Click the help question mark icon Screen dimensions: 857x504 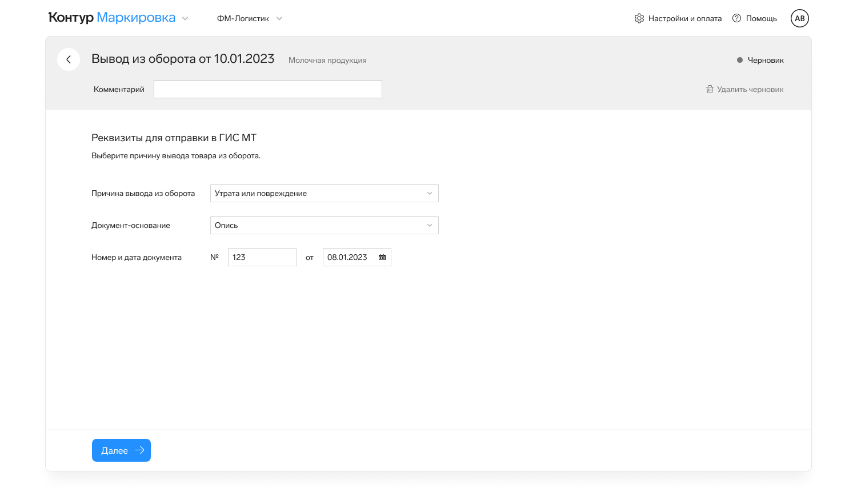(x=736, y=18)
